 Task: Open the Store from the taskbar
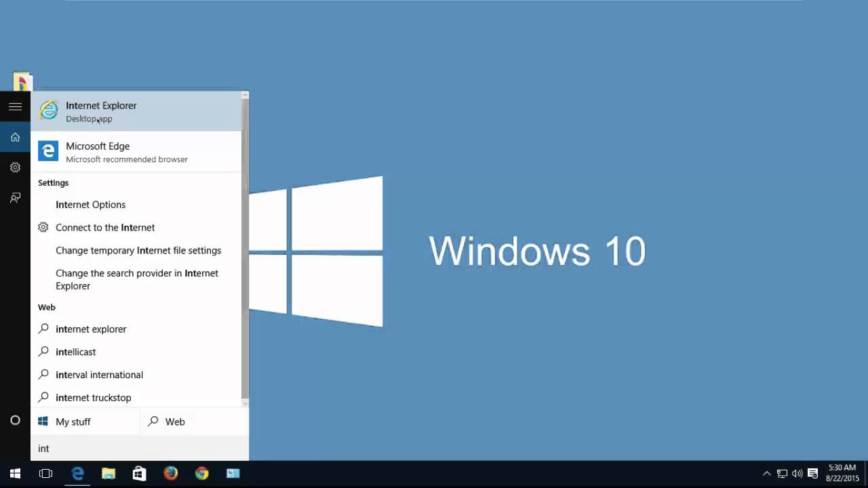(140, 474)
